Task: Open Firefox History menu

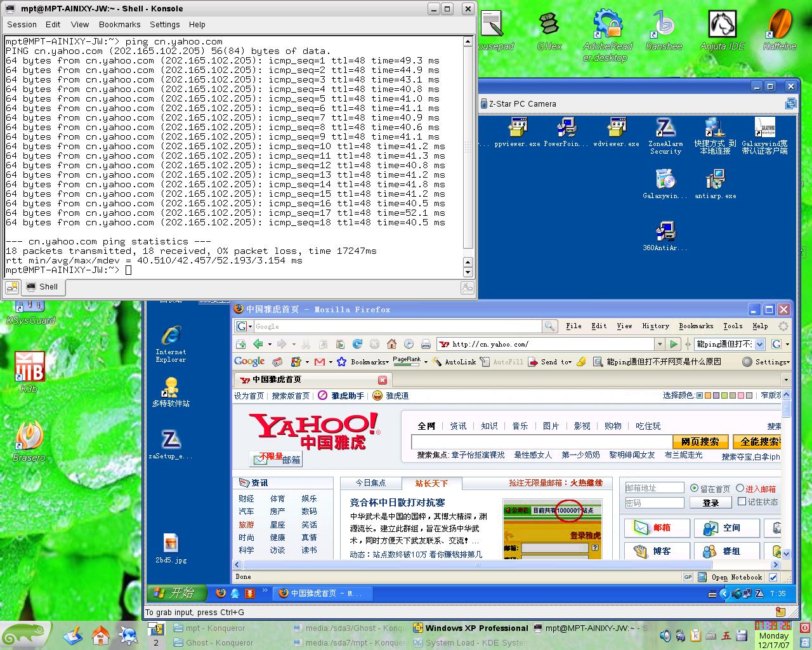Action: [x=655, y=326]
